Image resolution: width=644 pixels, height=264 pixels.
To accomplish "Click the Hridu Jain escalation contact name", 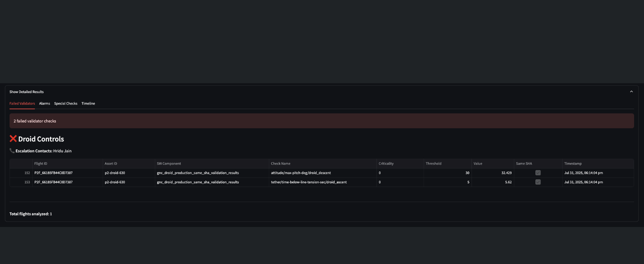I will 62,151.
